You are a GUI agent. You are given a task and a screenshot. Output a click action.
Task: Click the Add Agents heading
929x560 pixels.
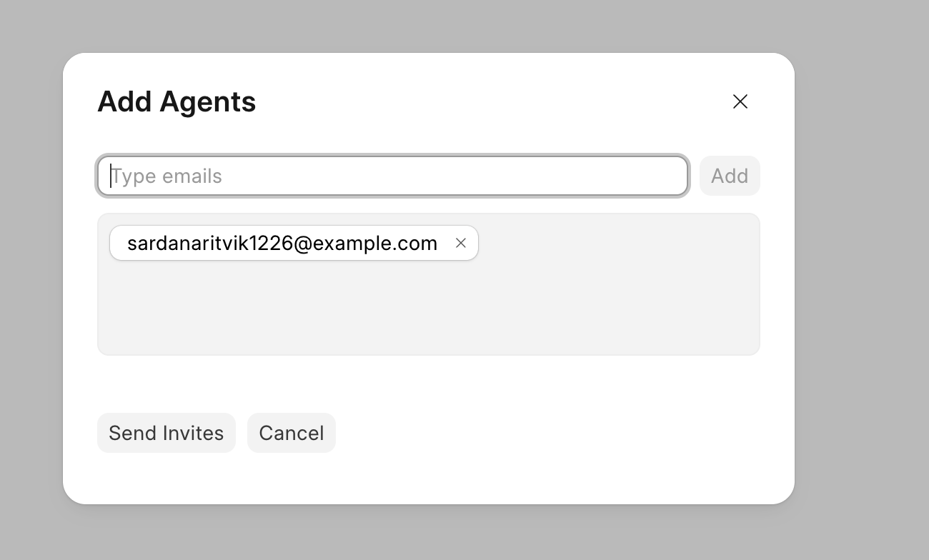(177, 101)
